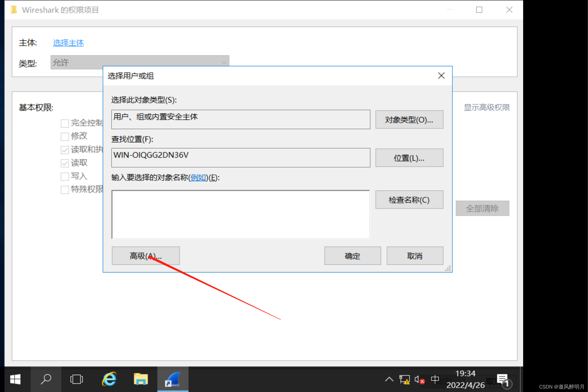The image size is (588, 392).
Task: Click the 高级(A)... button
Action: (146, 256)
